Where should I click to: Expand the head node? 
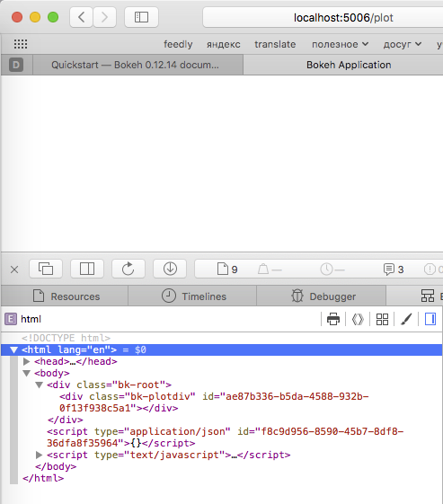tap(27, 362)
